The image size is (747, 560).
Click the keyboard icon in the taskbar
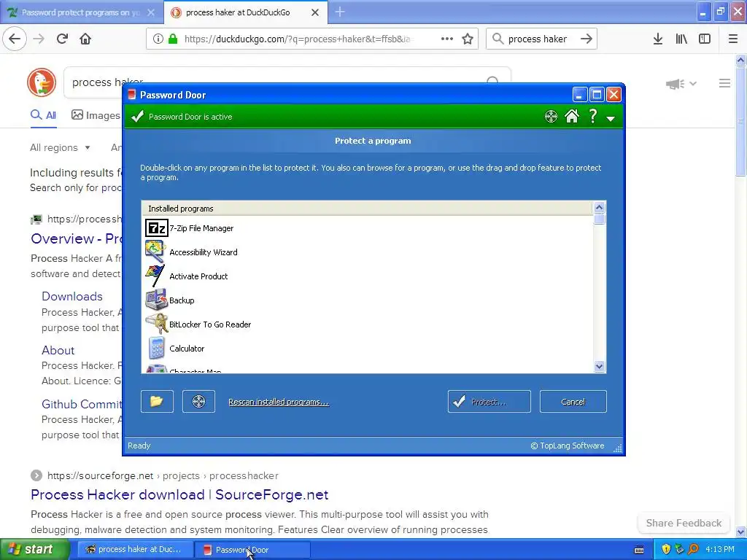(639, 550)
